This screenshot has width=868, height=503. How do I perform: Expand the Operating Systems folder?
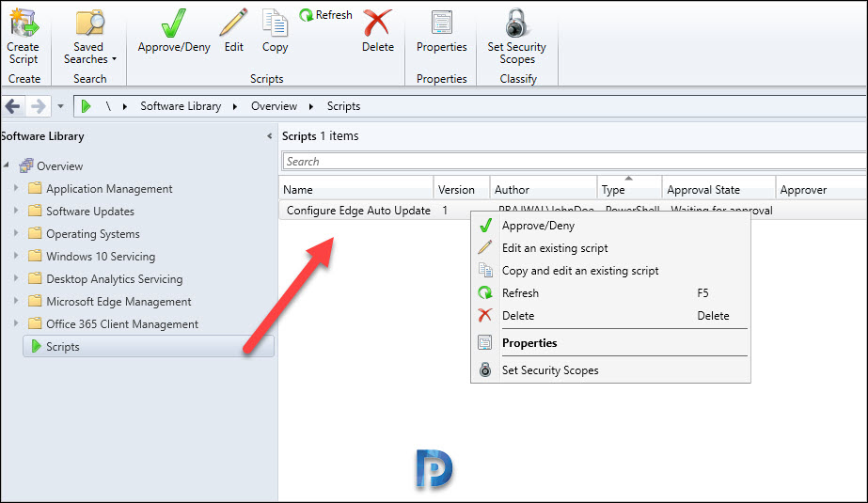tap(16, 233)
